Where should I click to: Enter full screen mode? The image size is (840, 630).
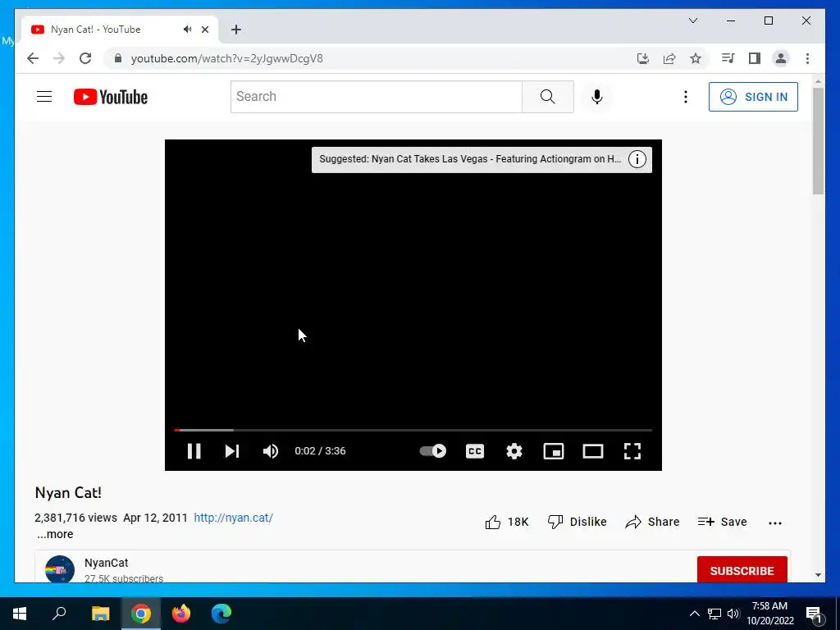(632, 451)
